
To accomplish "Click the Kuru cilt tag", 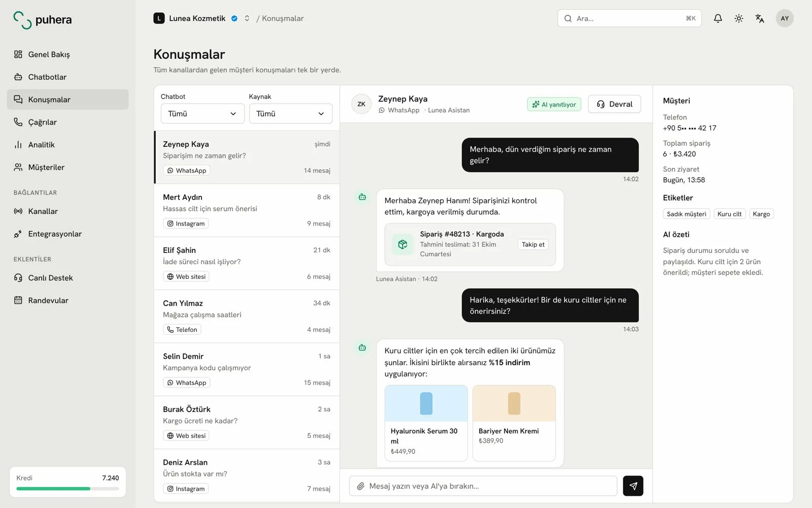I will [x=729, y=214].
